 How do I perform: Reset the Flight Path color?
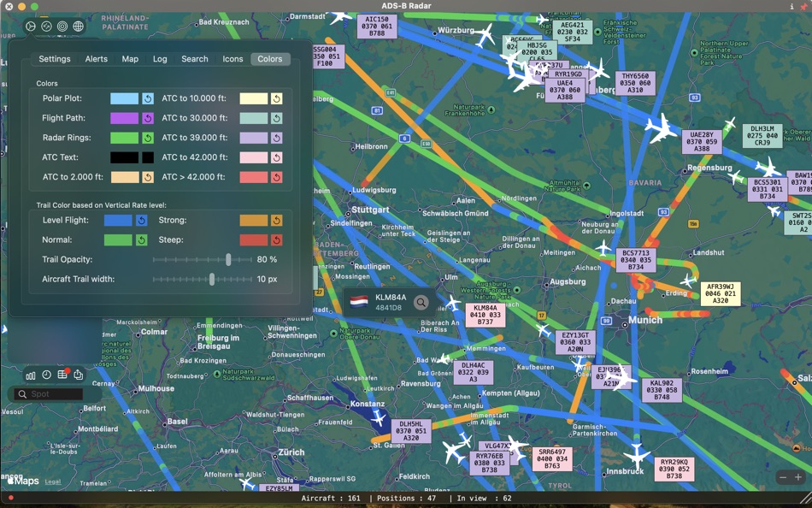point(148,118)
